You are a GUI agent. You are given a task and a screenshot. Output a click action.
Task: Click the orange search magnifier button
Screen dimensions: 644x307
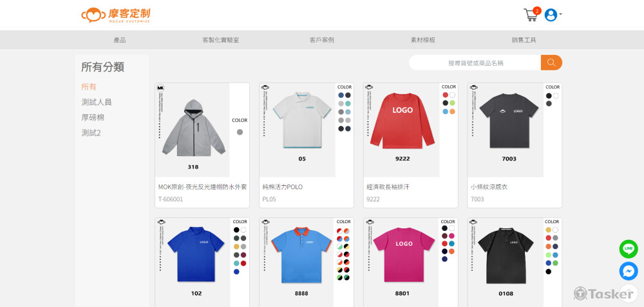[x=551, y=63]
